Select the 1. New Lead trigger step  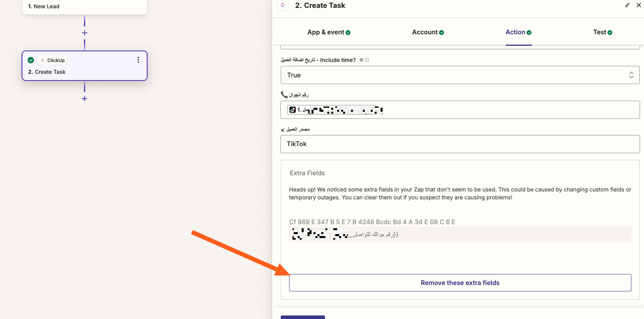(x=84, y=7)
